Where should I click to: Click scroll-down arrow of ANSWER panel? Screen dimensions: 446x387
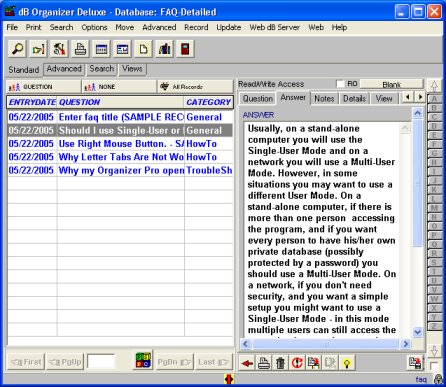417,332
